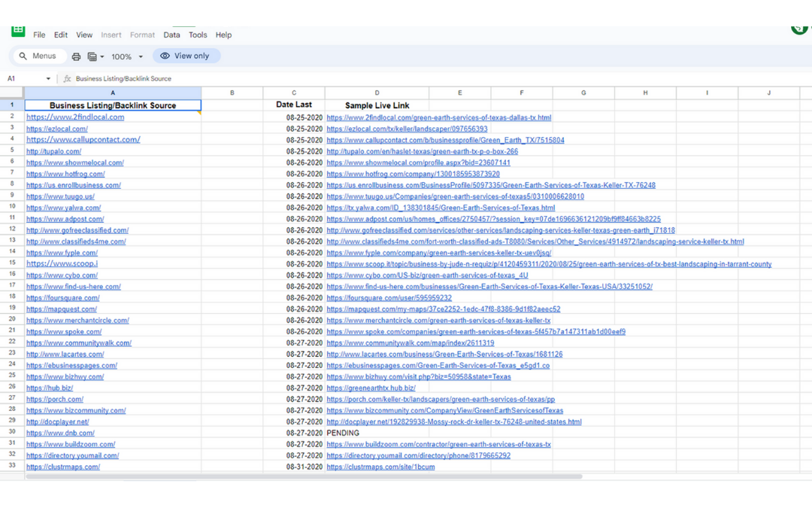Click the fx formula icon
Image resolution: width=812 pixels, height=508 pixels.
click(x=68, y=79)
